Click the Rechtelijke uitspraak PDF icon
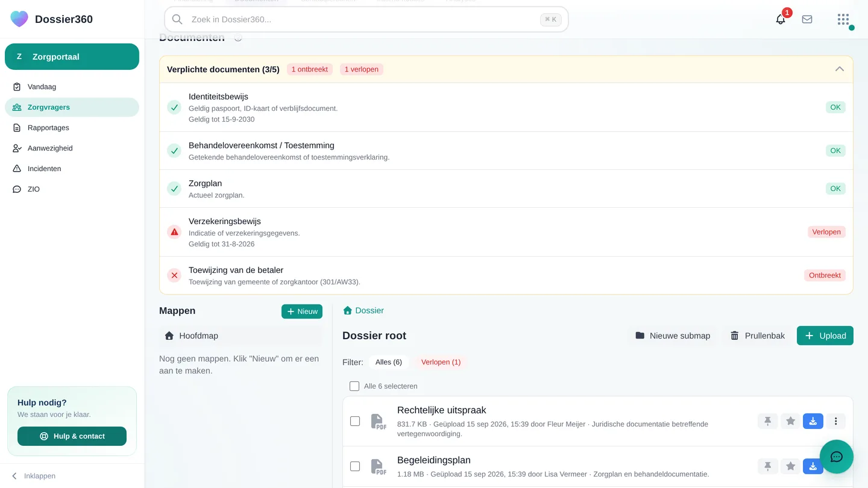The width and height of the screenshot is (868, 488). (379, 422)
